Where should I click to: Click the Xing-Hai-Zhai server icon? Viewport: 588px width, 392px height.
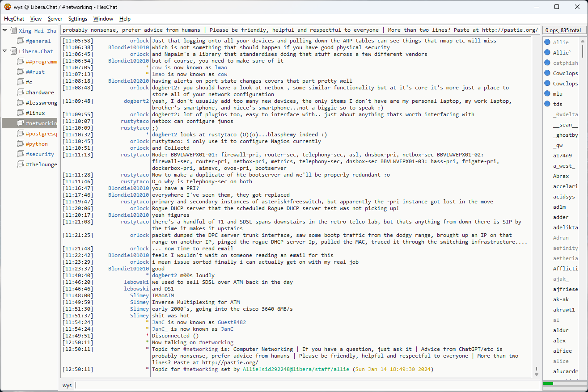14,31
